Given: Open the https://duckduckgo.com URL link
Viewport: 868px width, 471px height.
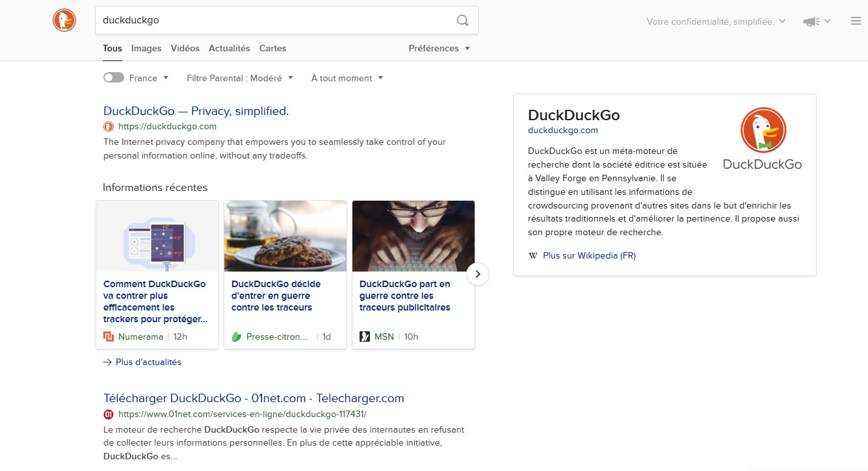Looking at the screenshot, I should pyautogui.click(x=167, y=127).
